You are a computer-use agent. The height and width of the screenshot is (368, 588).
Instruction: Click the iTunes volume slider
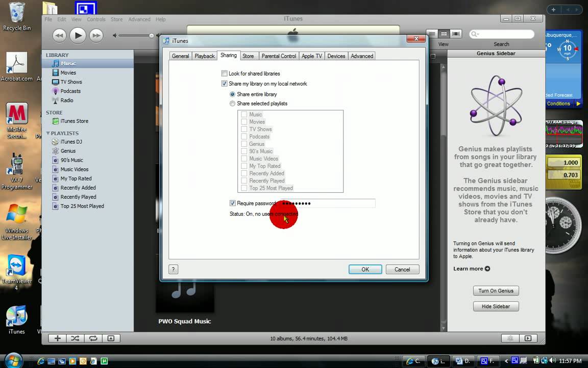click(136, 36)
